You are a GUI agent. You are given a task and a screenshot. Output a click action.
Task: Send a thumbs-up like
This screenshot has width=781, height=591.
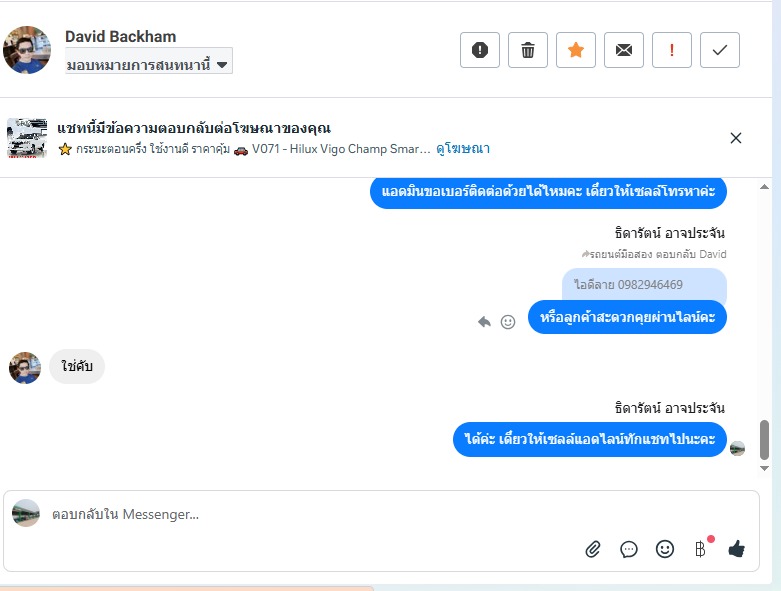(x=737, y=548)
